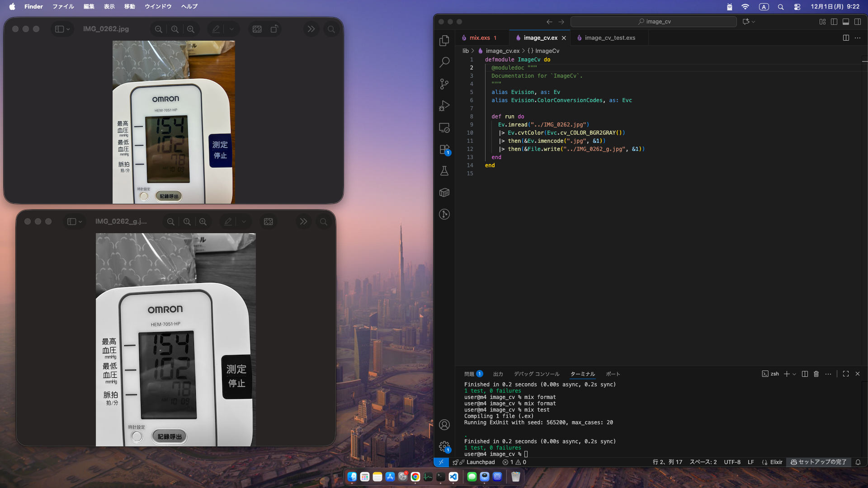This screenshot has height=488, width=868.
Task: Click the trash icon to kill the terminal
Action: point(816,374)
